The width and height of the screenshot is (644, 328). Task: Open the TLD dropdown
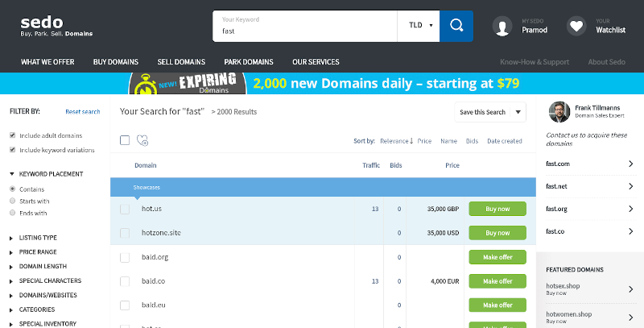419,26
